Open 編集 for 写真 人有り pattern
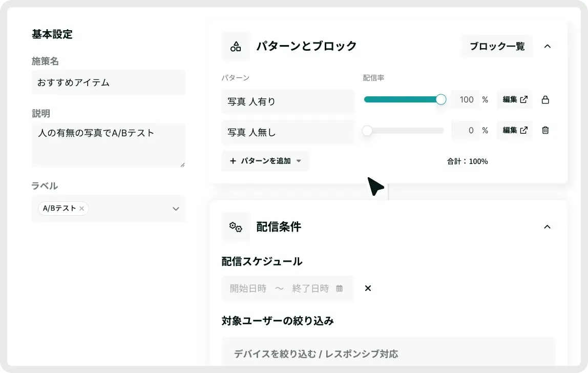Screen dimensions: 588x373 (514, 100)
